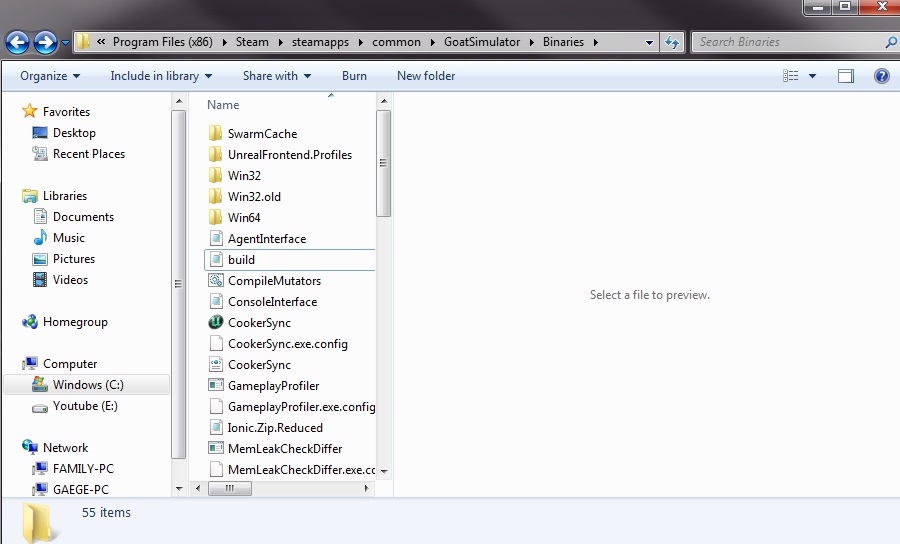900x544 pixels.
Task: Click Steam in the address breadcrumb
Action: click(x=252, y=42)
